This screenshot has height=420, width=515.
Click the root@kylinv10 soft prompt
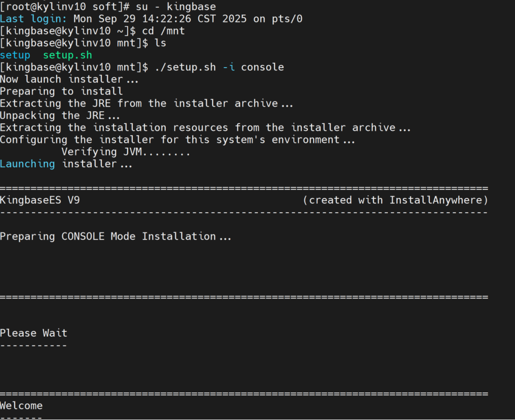point(64,7)
